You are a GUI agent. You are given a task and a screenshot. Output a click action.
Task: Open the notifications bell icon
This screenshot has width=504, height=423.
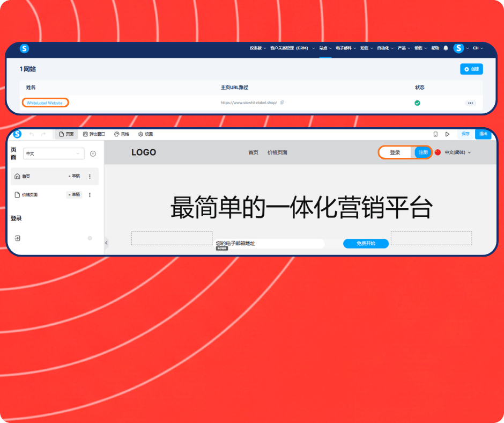tap(446, 48)
